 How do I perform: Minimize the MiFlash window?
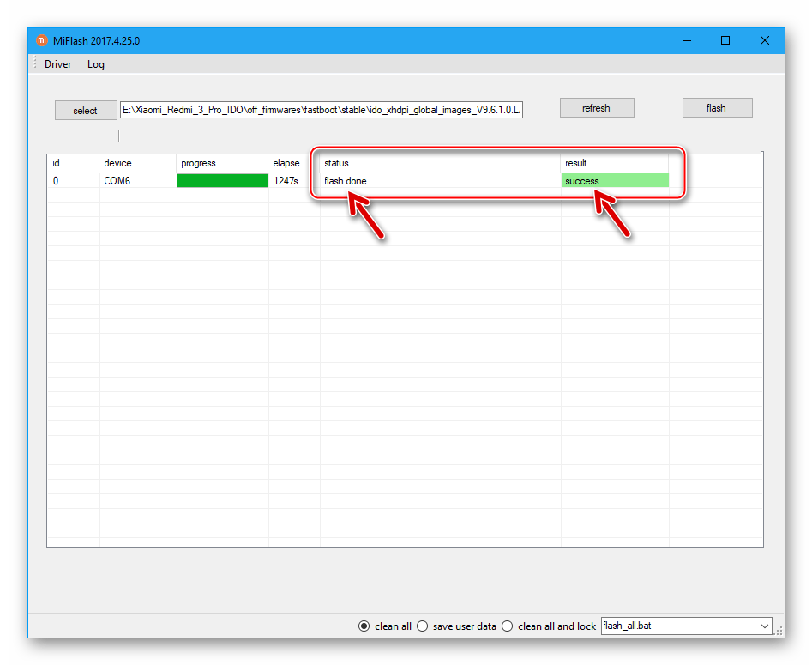click(687, 40)
